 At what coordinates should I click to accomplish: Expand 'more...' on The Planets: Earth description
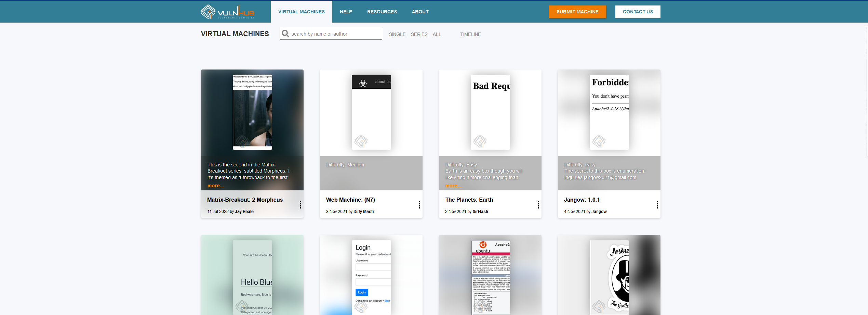453,186
